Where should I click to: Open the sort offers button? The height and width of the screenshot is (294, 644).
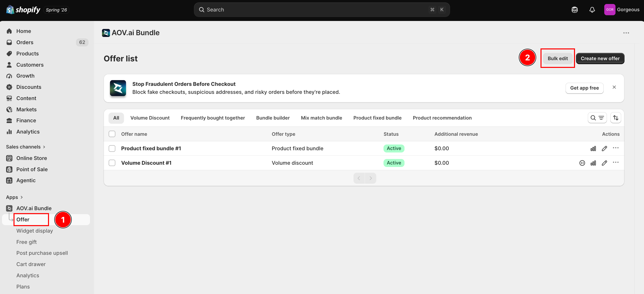tap(615, 118)
